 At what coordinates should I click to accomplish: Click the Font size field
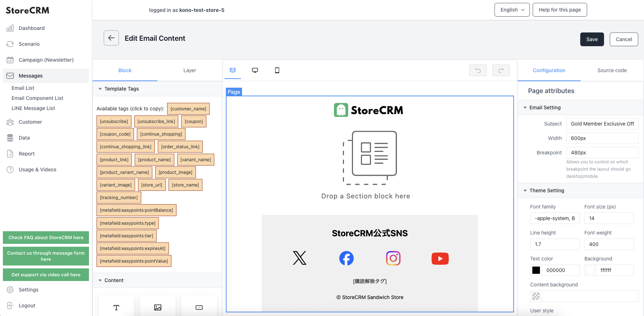point(609,218)
